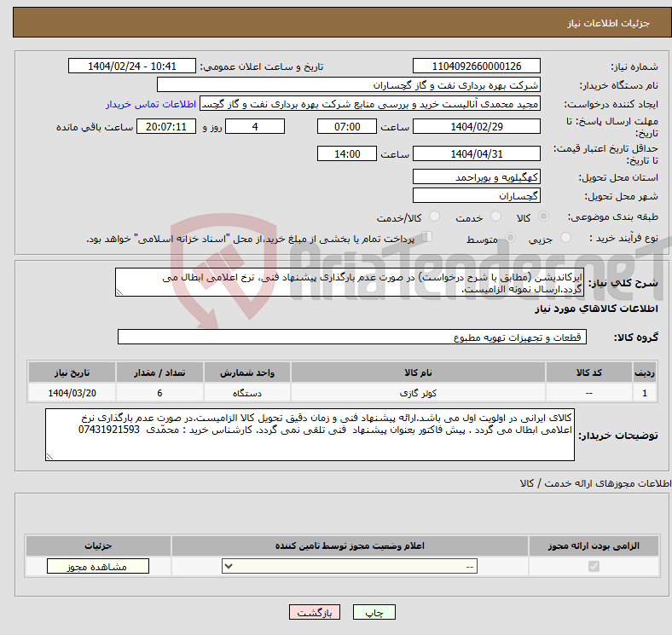Select the کالا/خدمت radio button

point(434,216)
